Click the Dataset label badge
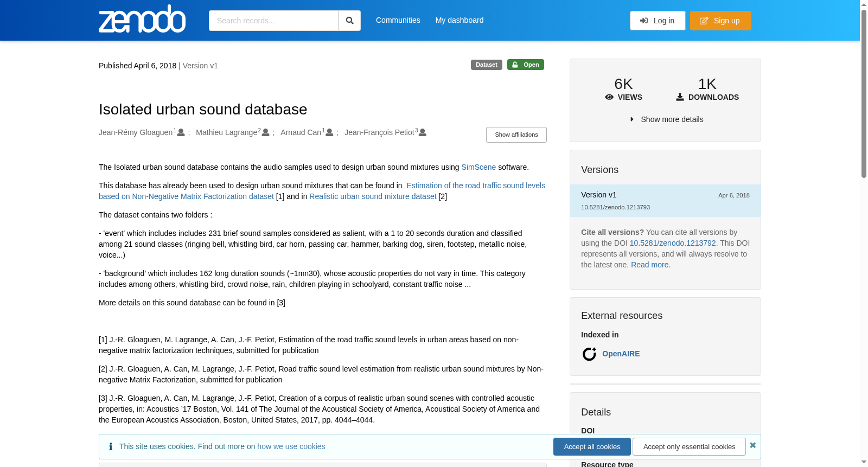This screenshot has width=868, height=467. click(x=487, y=65)
